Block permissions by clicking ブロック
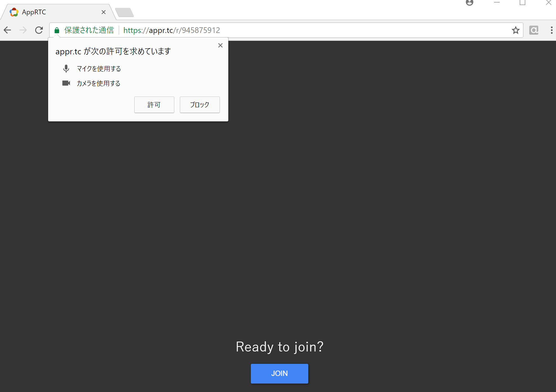This screenshot has width=556, height=392. pyautogui.click(x=199, y=104)
